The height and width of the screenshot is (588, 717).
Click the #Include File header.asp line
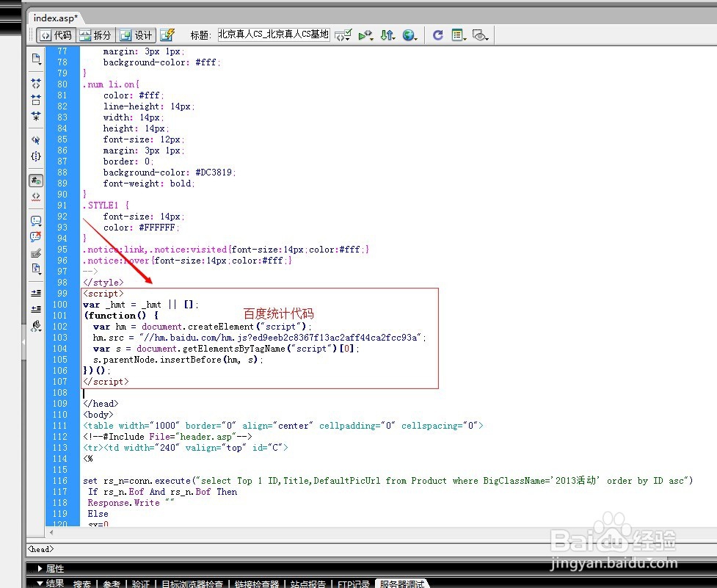tap(167, 437)
